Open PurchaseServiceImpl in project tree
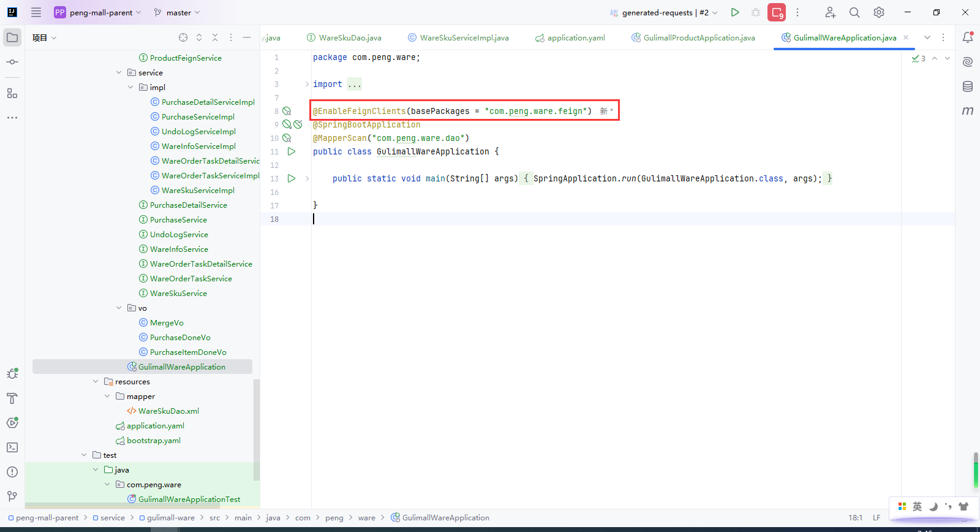 198,116
